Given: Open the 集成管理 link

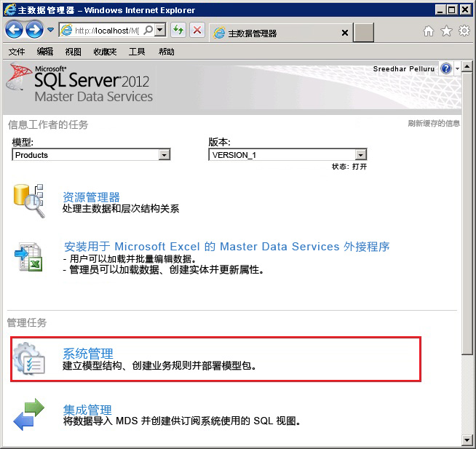Looking at the screenshot, I should 87,410.
